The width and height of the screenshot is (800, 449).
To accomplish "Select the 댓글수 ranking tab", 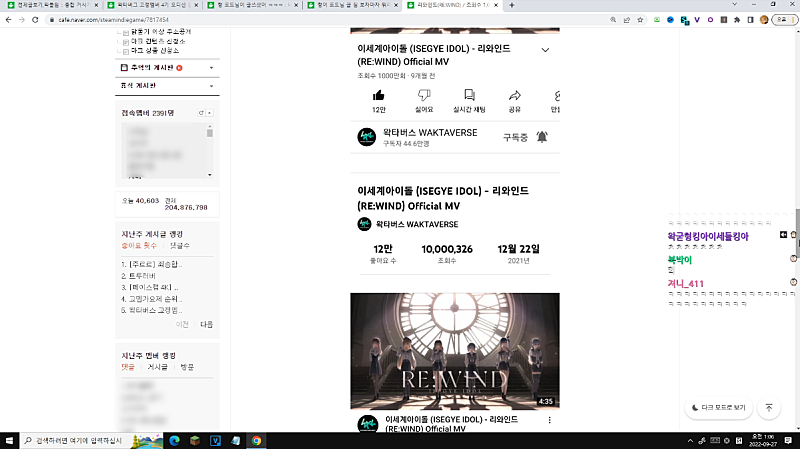I will pos(180,245).
